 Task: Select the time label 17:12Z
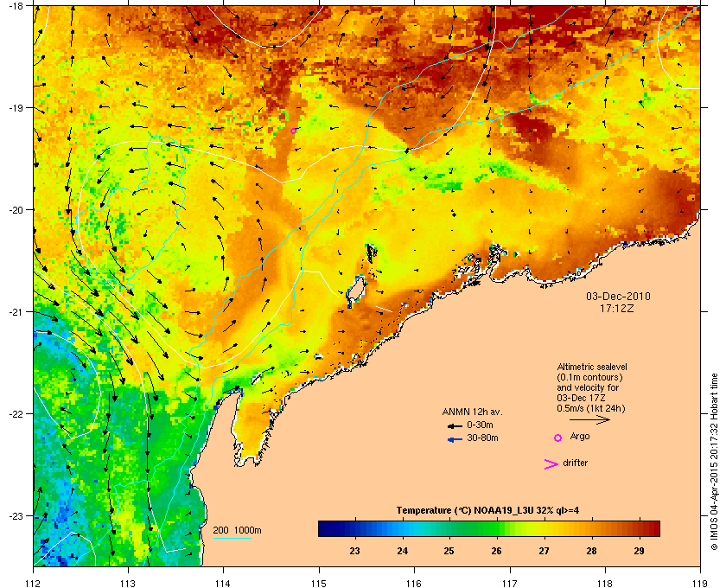[x=617, y=308]
